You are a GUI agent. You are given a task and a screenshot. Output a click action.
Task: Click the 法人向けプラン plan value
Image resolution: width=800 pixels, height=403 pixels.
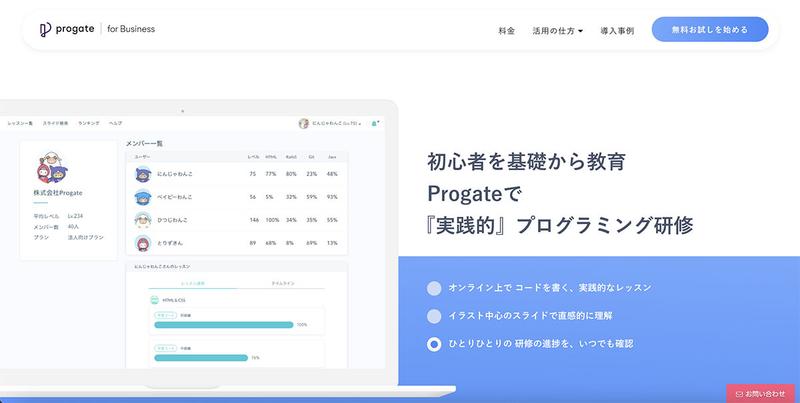[86, 237]
